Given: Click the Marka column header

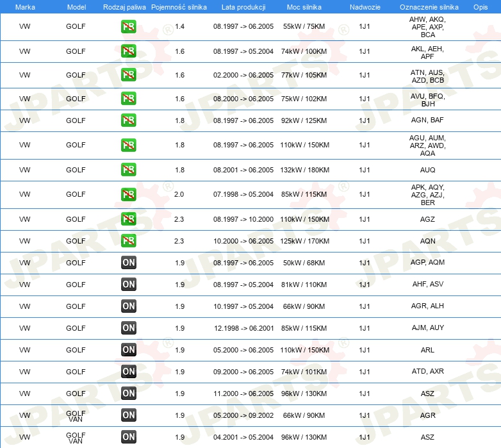Looking at the screenshot, I should tap(25, 7).
